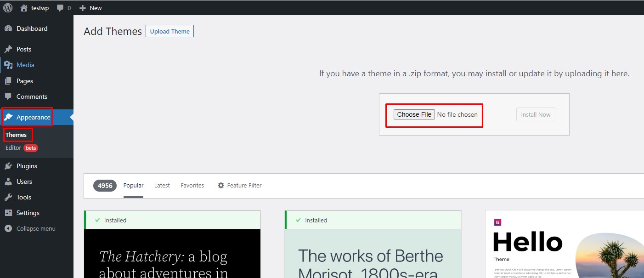The height and width of the screenshot is (278, 644).
Task: Expand the Feature Filter options
Action: click(239, 185)
